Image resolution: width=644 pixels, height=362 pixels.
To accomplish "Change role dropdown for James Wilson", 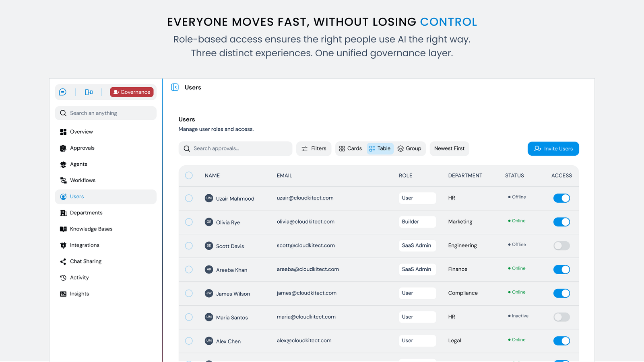I will tap(417, 293).
